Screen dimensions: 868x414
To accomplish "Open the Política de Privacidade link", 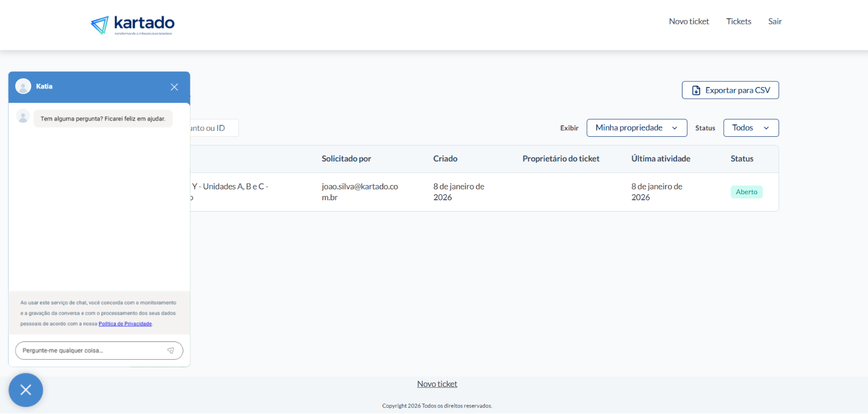I will click(x=125, y=324).
